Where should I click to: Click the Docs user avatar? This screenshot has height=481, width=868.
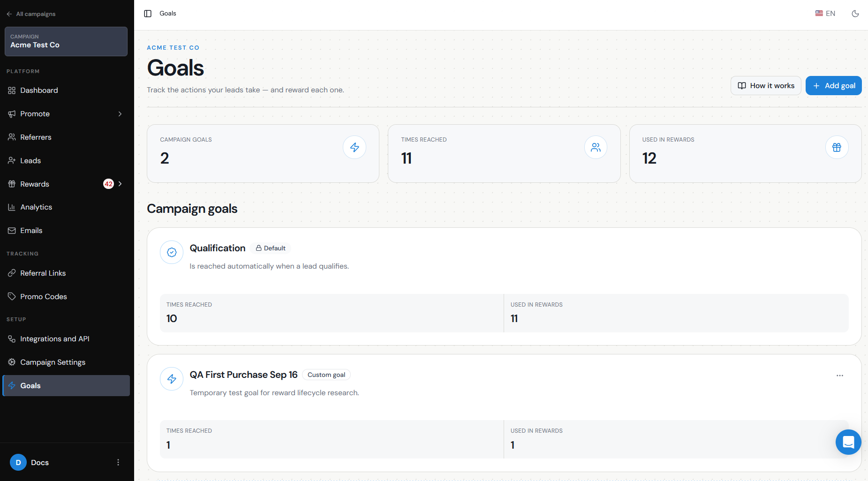click(x=18, y=462)
